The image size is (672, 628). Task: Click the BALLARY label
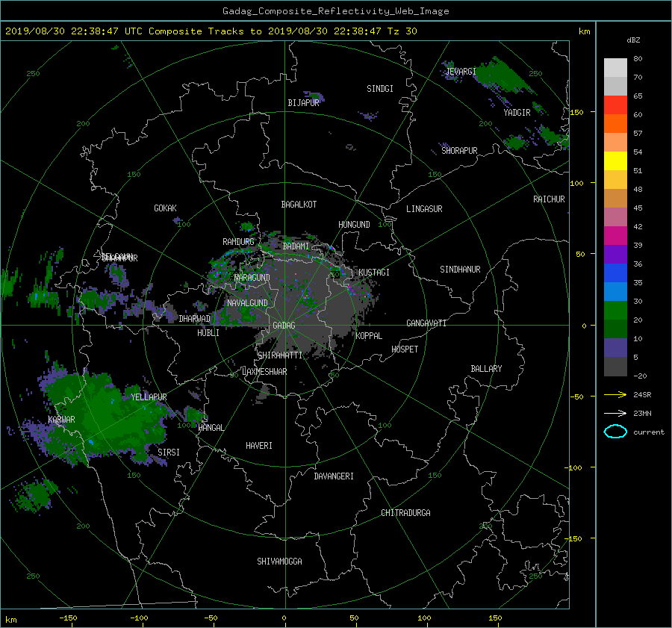point(486,369)
